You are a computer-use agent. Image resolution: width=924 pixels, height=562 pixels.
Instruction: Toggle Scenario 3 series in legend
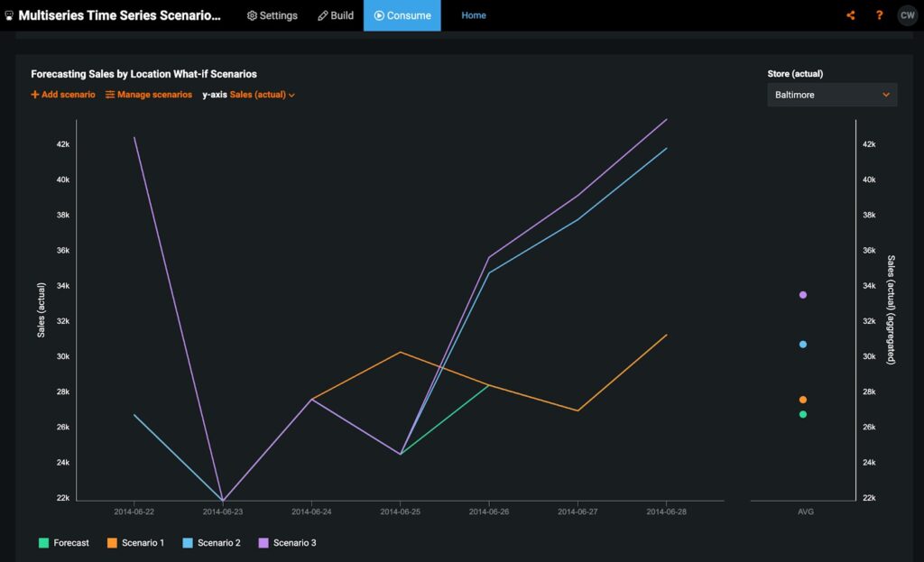coord(288,542)
